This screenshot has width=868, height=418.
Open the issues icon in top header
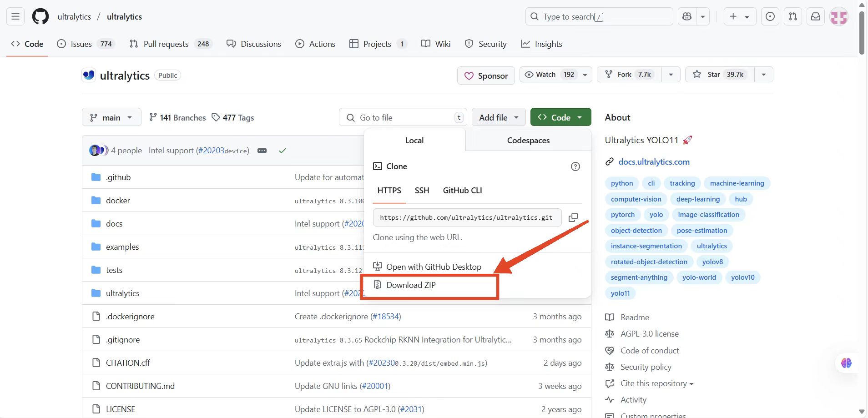(x=770, y=17)
